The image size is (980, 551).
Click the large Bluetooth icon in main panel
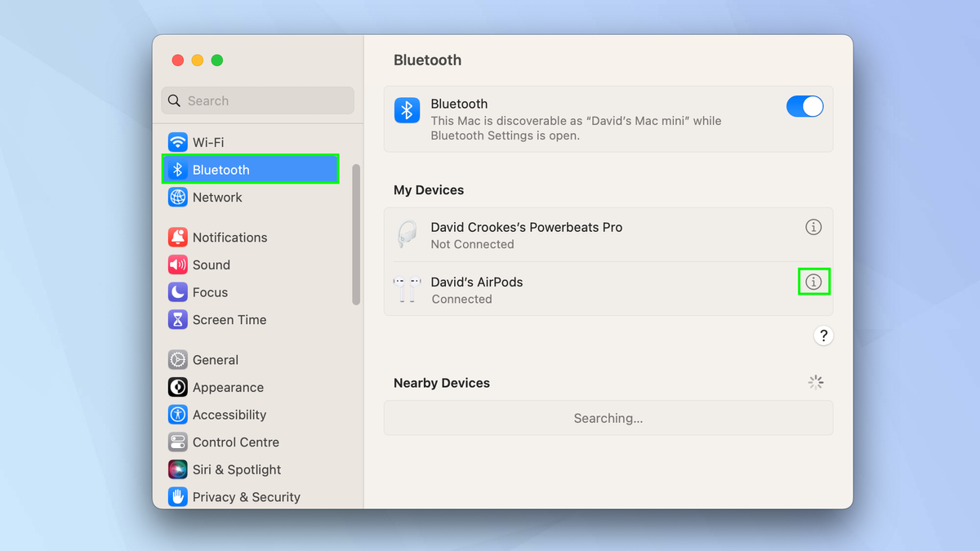[408, 110]
